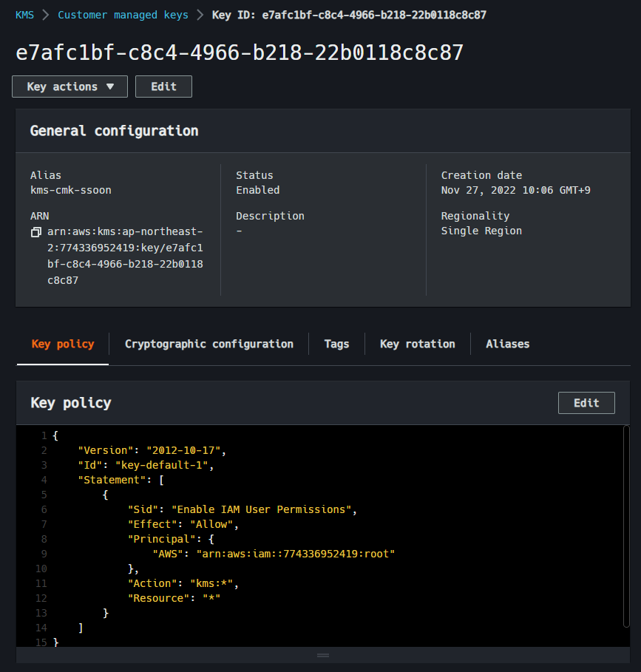Go to KMS in the breadcrumb
The height and width of the screenshot is (672, 641).
pos(24,15)
